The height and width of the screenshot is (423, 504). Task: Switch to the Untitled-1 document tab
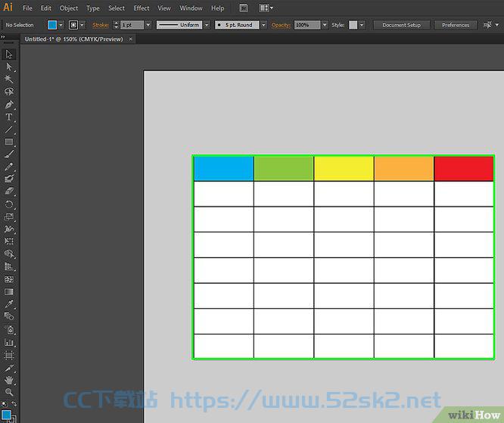(74, 39)
